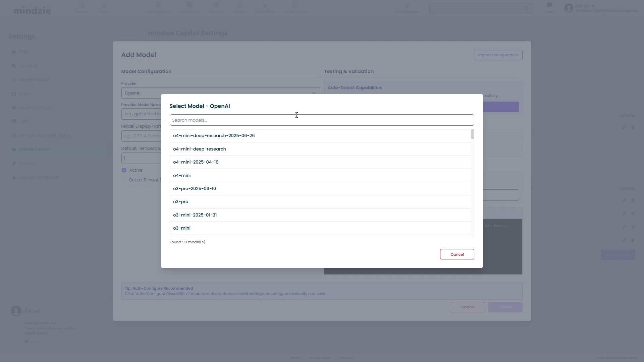Click the Logo image icon in sidebar
This screenshot has width=644, height=362.
14,122
